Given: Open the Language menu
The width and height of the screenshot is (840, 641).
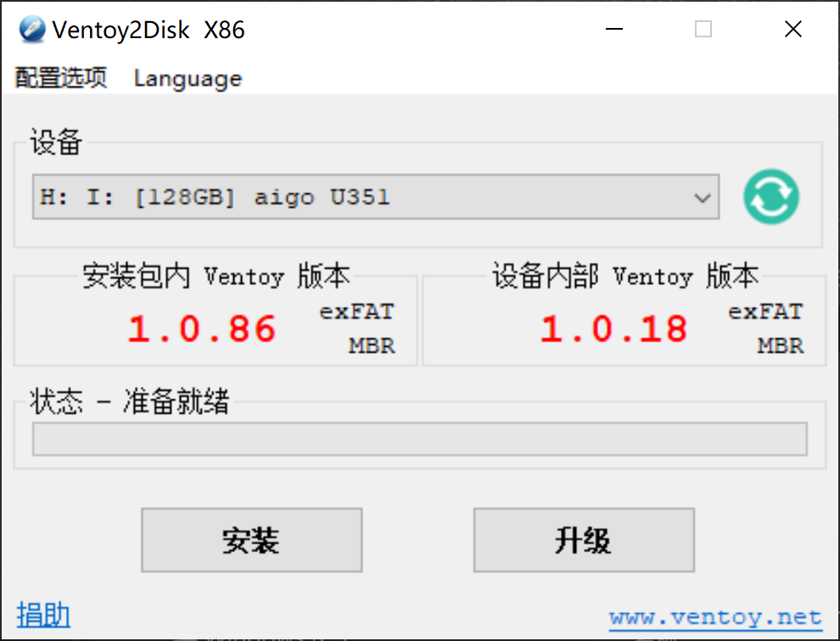Looking at the screenshot, I should pyautogui.click(x=188, y=79).
